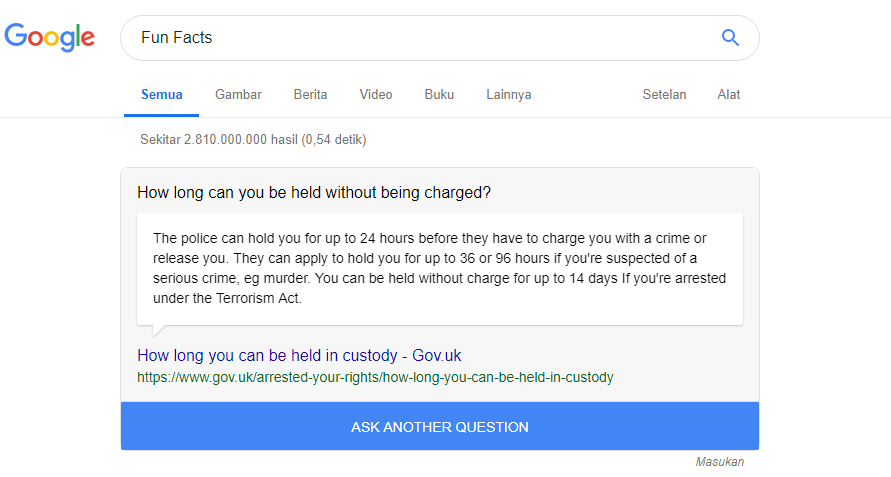
Task: Open the Buku tab
Action: pyautogui.click(x=439, y=95)
